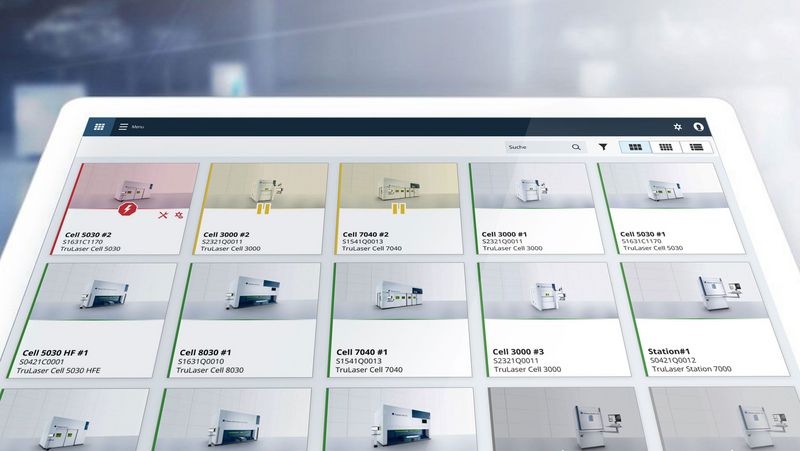Click the user profile icon

[x=699, y=127]
